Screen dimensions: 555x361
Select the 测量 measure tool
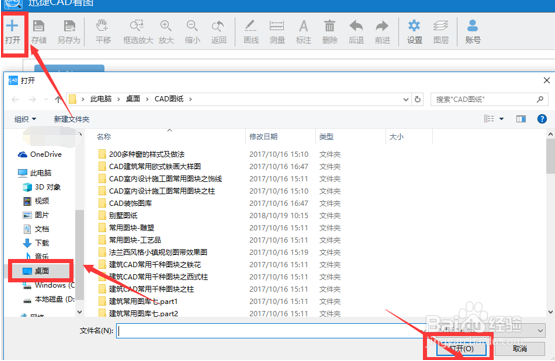(277, 32)
